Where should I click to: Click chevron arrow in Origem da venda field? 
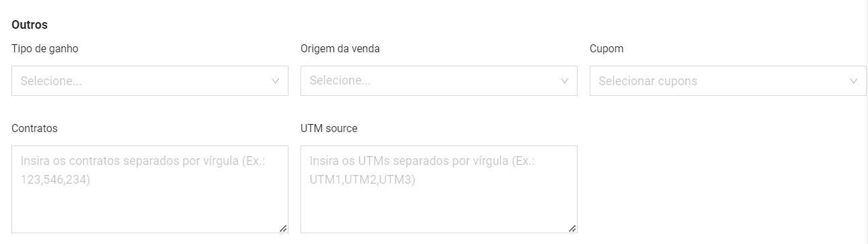tap(564, 81)
